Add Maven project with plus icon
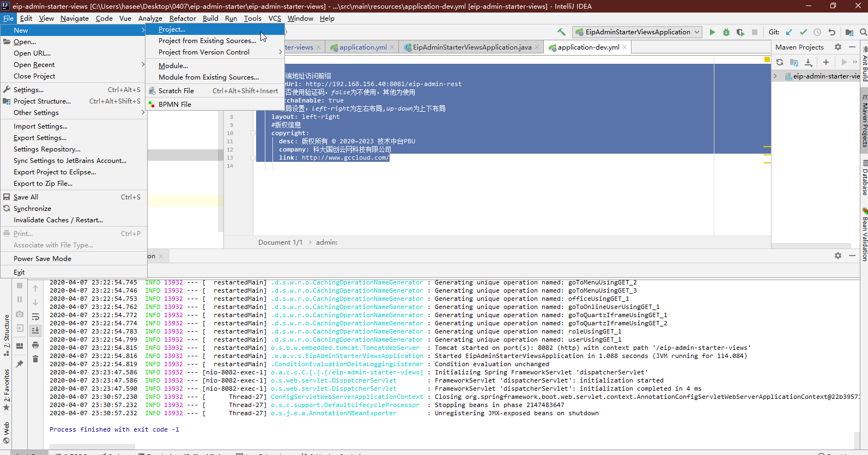 click(x=826, y=62)
